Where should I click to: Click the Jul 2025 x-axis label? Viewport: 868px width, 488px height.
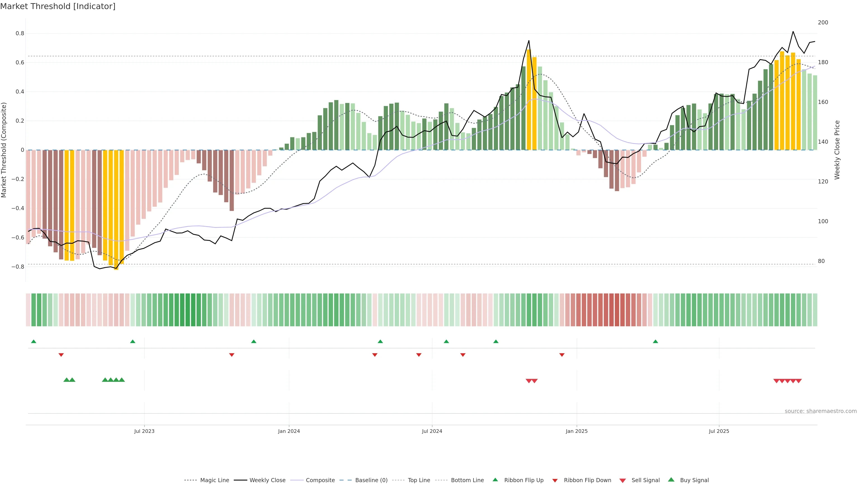coord(719,431)
